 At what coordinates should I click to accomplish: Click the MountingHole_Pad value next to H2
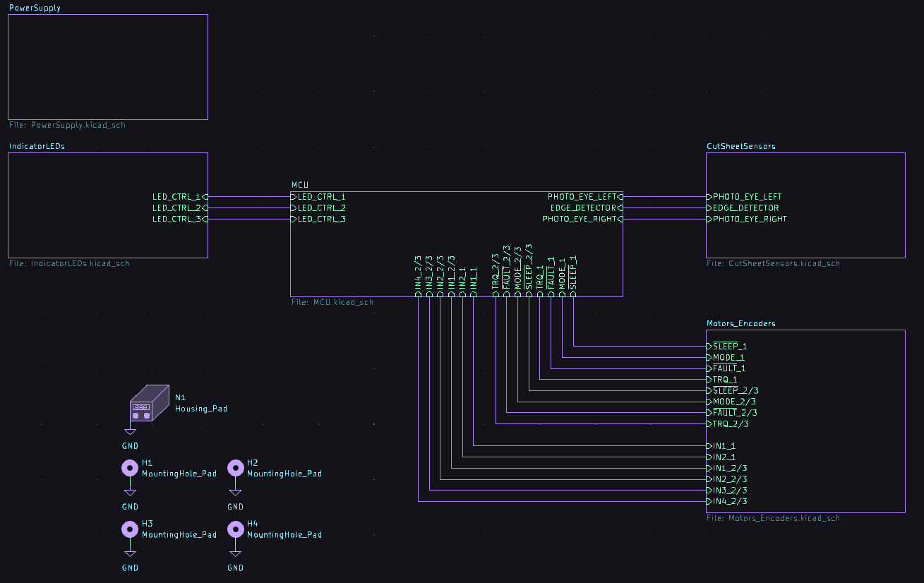284,474
